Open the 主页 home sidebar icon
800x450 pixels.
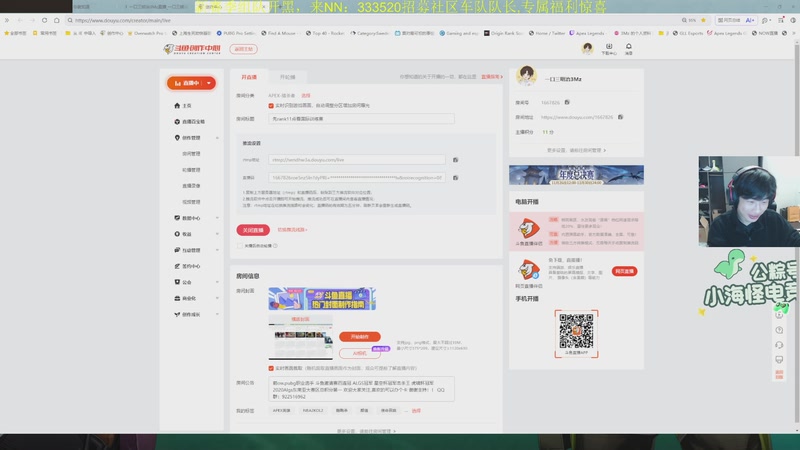pyautogui.click(x=177, y=106)
